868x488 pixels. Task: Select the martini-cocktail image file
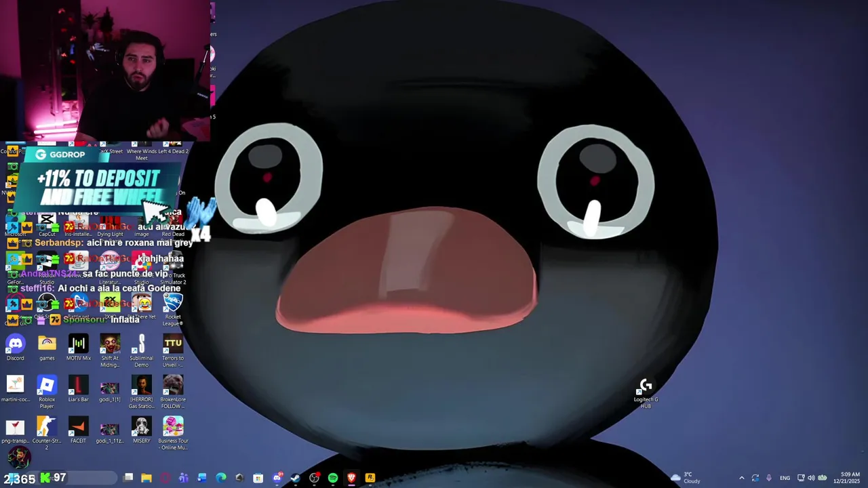(x=15, y=389)
